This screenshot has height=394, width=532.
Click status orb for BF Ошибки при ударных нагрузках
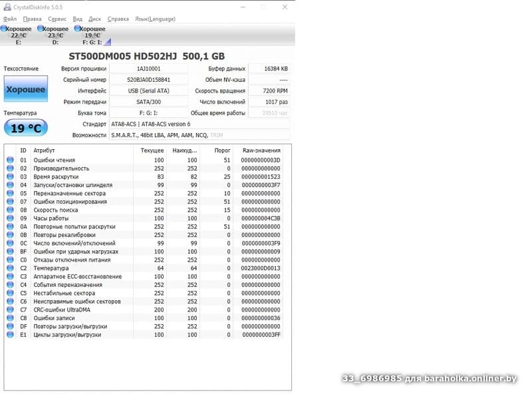coord(10,252)
